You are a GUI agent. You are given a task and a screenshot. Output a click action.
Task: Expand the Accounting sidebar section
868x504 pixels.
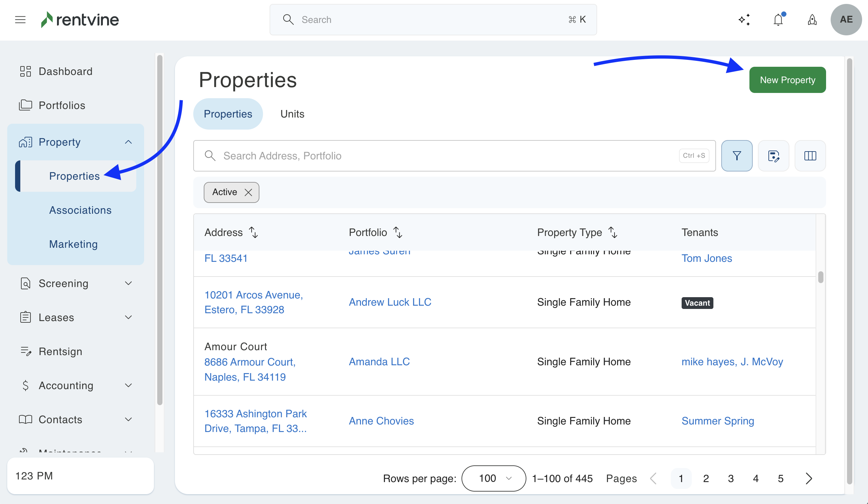click(x=128, y=385)
